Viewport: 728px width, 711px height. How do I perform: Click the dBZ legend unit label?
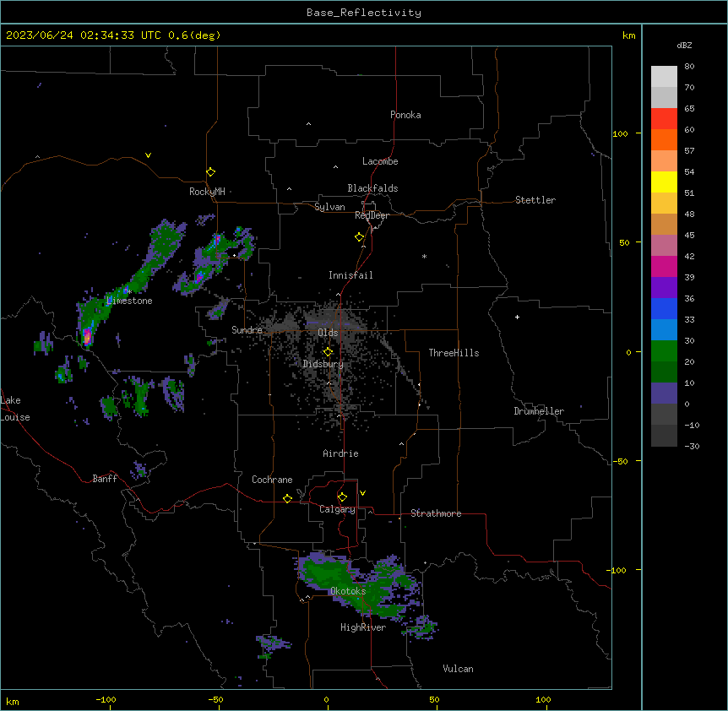tap(684, 45)
